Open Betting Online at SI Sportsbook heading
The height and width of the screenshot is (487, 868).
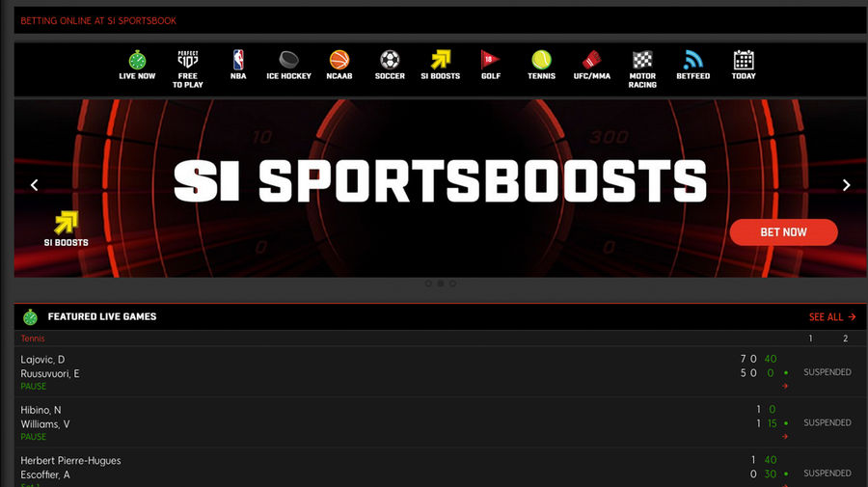[98, 21]
